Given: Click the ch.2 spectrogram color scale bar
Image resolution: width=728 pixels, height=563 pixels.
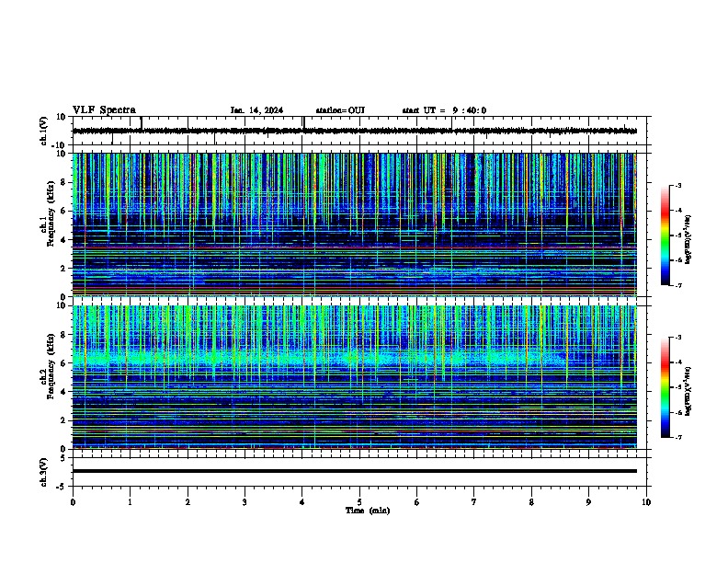Looking at the screenshot, I should 665,387.
